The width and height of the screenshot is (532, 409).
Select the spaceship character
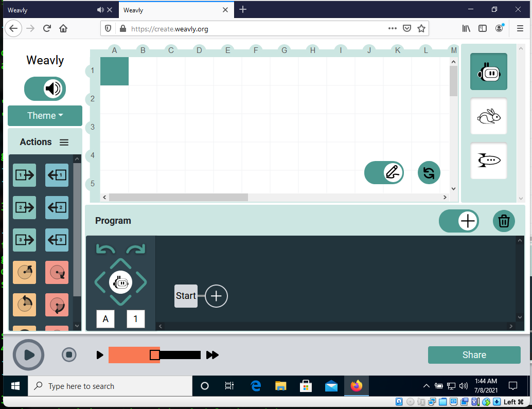[488, 161]
